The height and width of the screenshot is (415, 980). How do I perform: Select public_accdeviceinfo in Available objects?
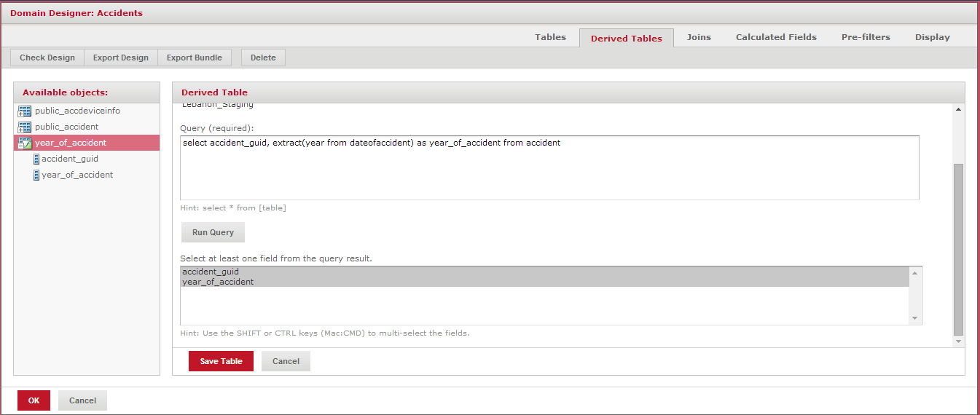[x=77, y=111]
